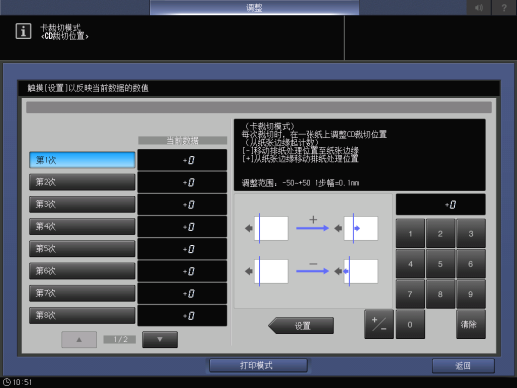Viewport: 517px width, 388px height.
Task: Select the 第4次 row button
Action: [x=82, y=226]
